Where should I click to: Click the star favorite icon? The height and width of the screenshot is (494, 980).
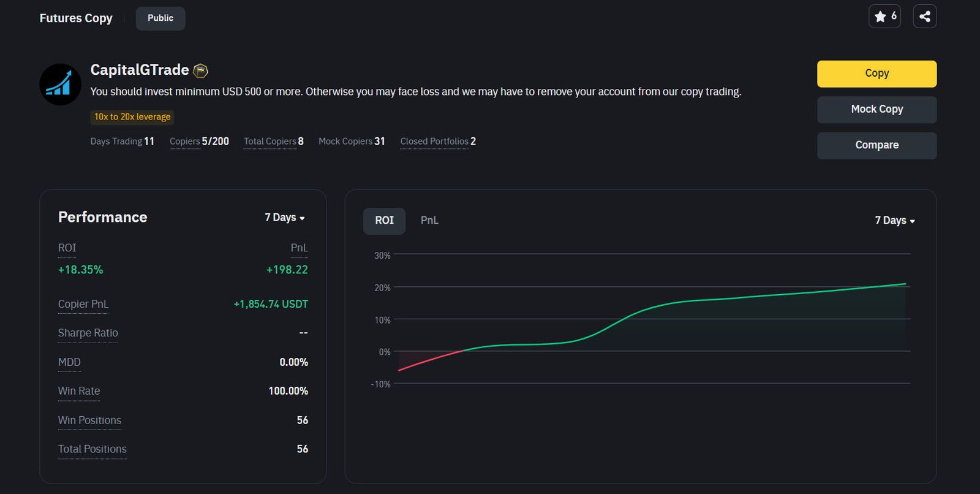880,17
